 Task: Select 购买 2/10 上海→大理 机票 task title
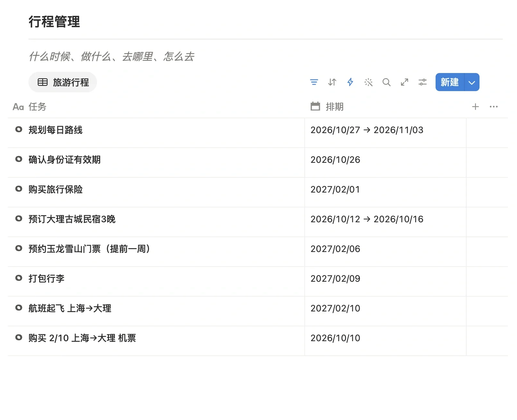click(x=82, y=338)
